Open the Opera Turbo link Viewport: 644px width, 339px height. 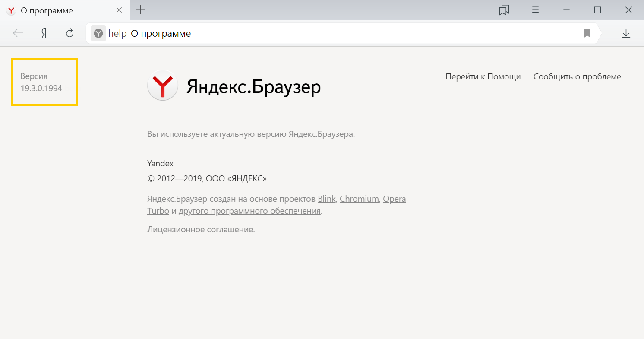click(x=394, y=199)
